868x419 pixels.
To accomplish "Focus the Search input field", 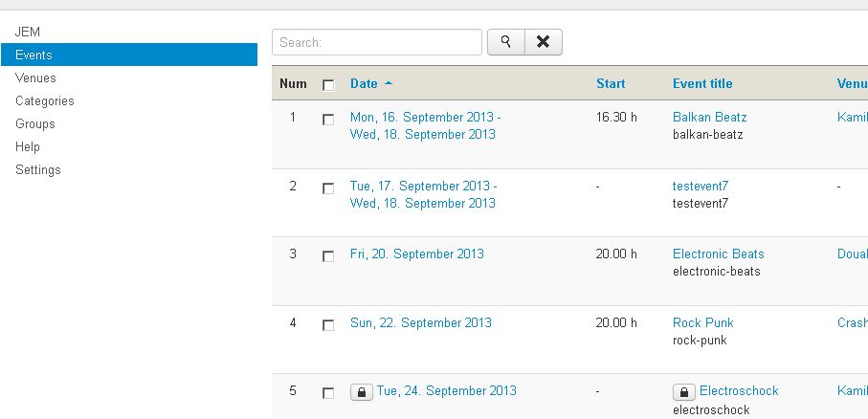I will tap(377, 42).
